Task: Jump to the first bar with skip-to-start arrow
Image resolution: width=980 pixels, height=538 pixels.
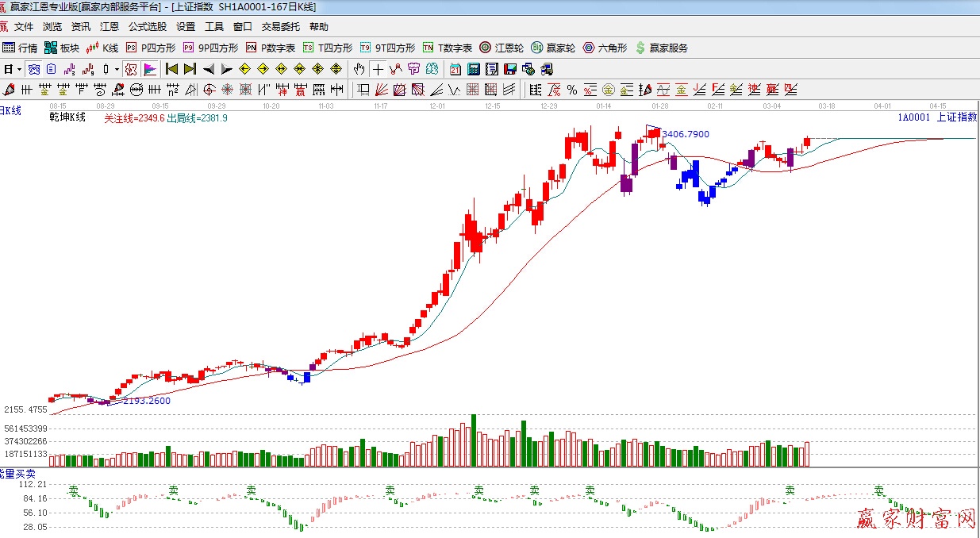Action: (x=171, y=69)
